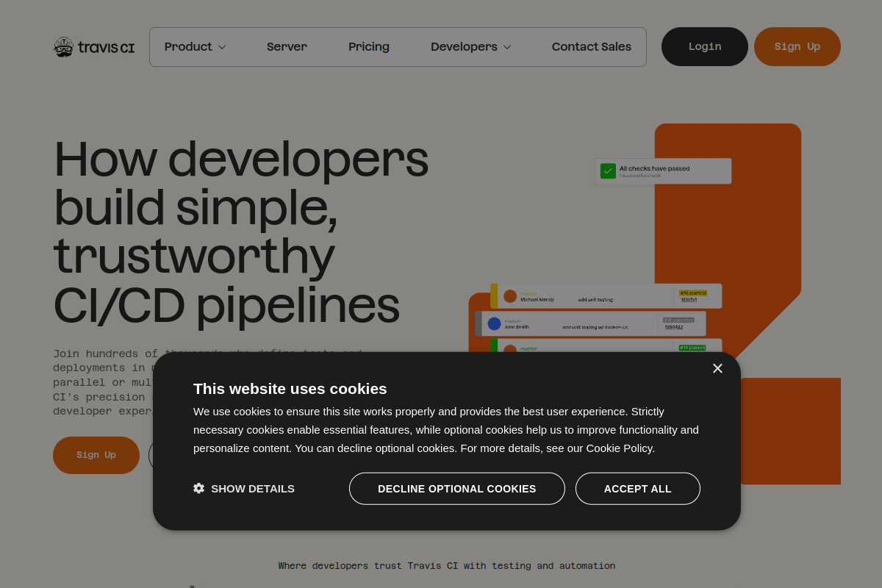The height and width of the screenshot is (588, 882).
Task: Show cookie details
Action: tap(244, 488)
